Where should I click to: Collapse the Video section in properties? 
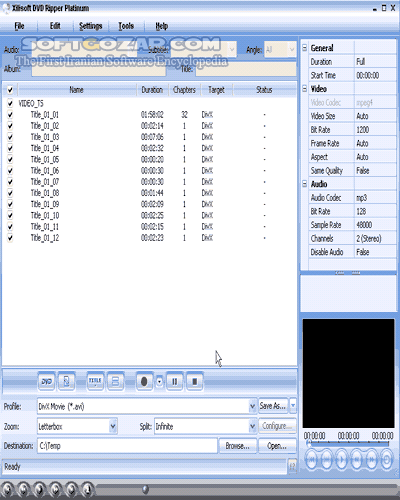(x=304, y=89)
